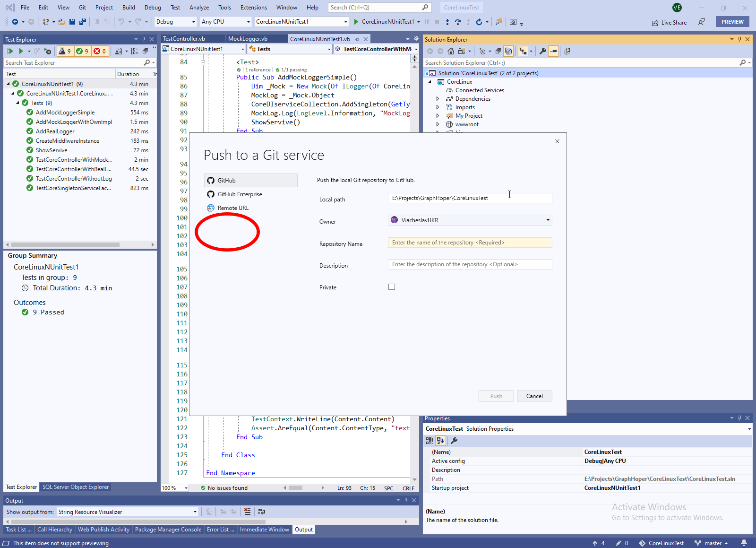Open Show output from dropdown
Image resolution: width=756 pixels, height=548 pixels.
click(x=127, y=512)
